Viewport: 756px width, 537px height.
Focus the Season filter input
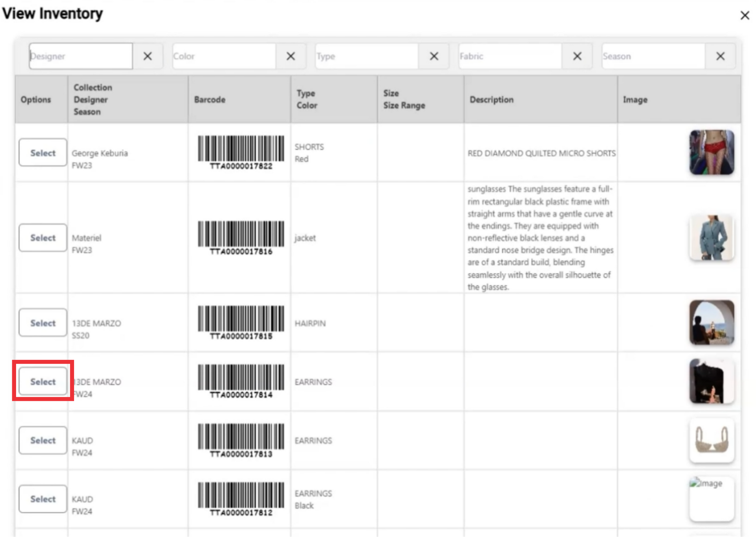[x=654, y=56]
